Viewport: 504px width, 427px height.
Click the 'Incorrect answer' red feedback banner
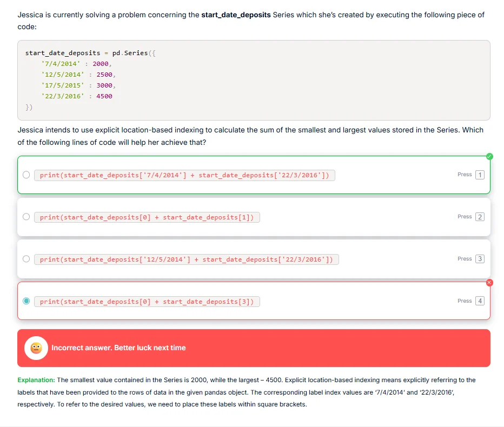(x=270, y=348)
